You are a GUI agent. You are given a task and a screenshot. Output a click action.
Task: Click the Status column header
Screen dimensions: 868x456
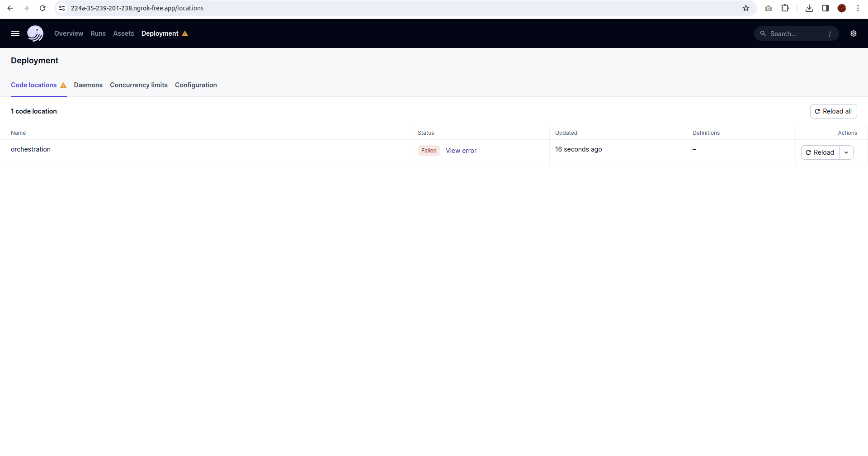pyautogui.click(x=426, y=133)
